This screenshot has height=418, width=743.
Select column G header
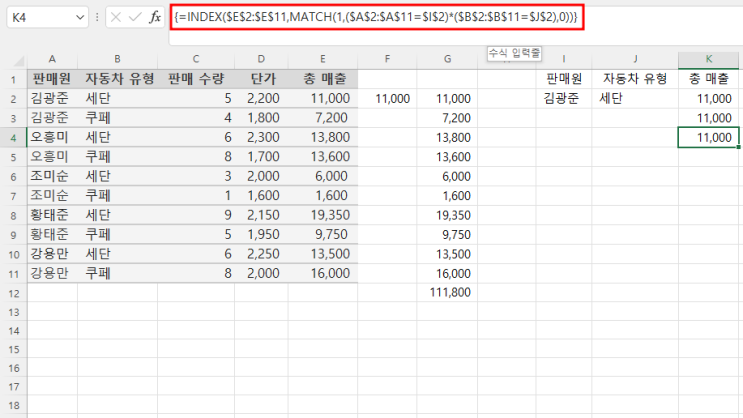point(447,59)
